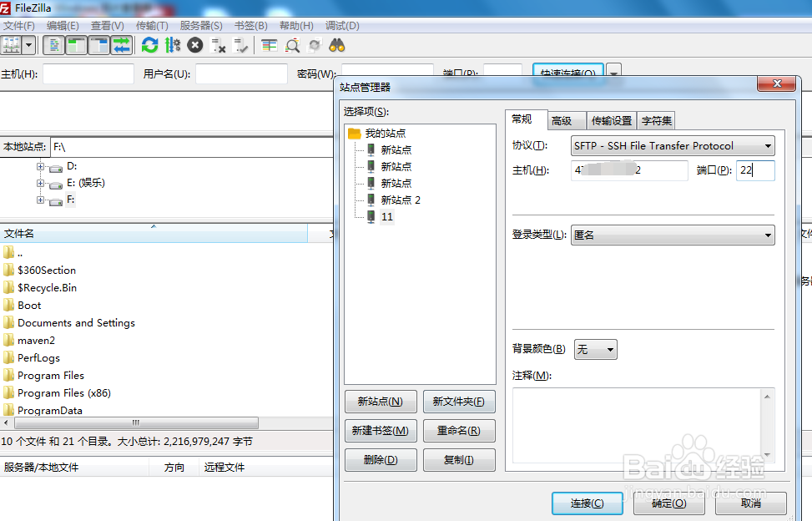Click the 重命名(R) button
The width and height of the screenshot is (812, 521).
(459, 431)
